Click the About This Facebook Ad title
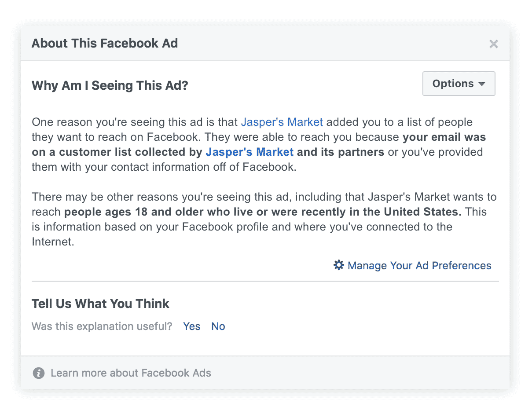This screenshot has height=414, width=532. click(x=105, y=44)
